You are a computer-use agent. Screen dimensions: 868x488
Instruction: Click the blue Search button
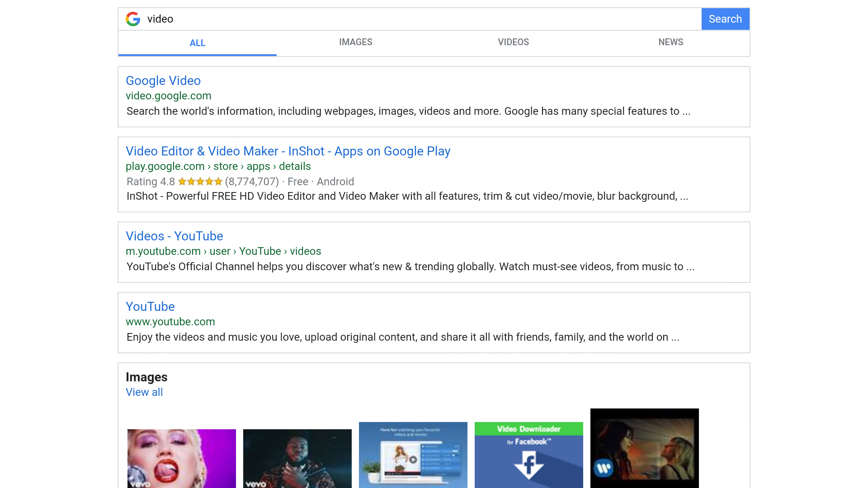(x=725, y=19)
